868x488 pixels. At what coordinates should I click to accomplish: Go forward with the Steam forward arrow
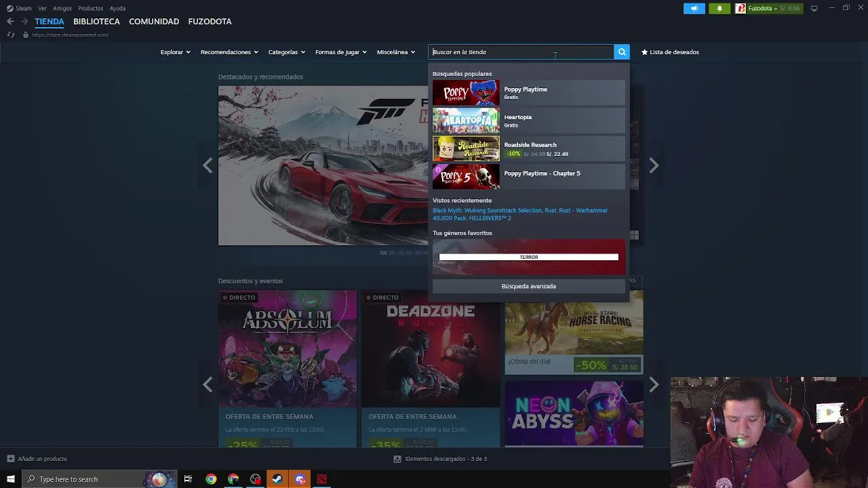click(x=24, y=22)
